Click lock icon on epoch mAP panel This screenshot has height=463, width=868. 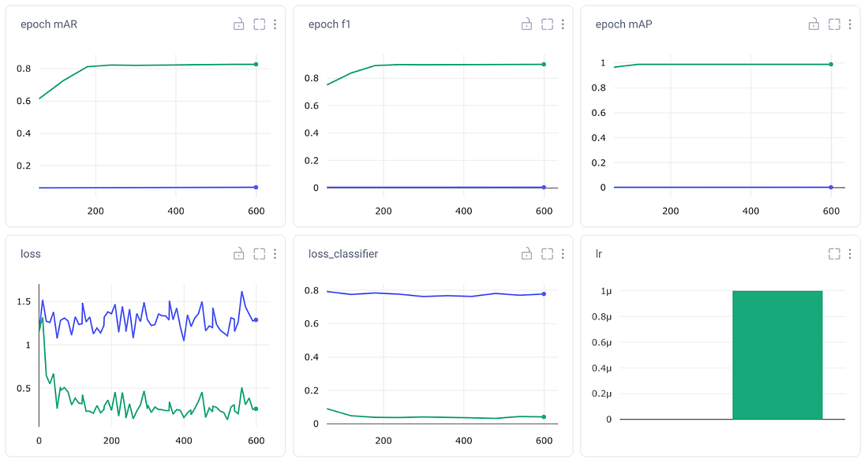pos(814,24)
